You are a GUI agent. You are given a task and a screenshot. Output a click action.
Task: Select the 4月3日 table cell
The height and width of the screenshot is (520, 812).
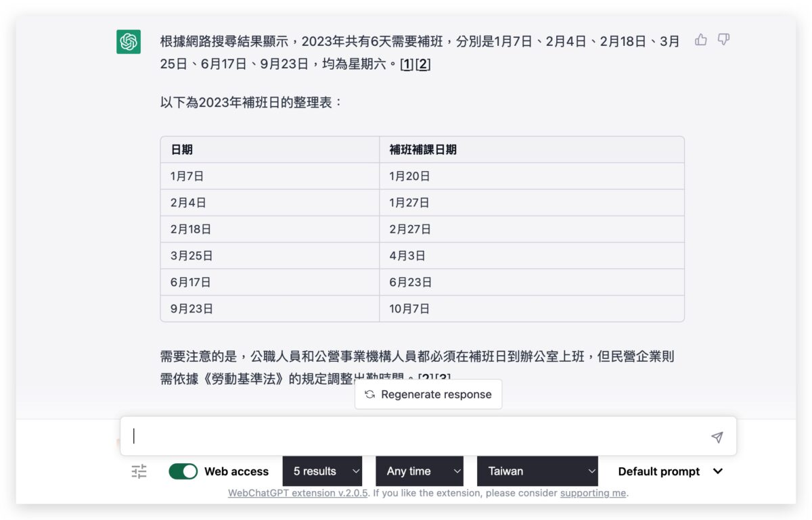532,256
